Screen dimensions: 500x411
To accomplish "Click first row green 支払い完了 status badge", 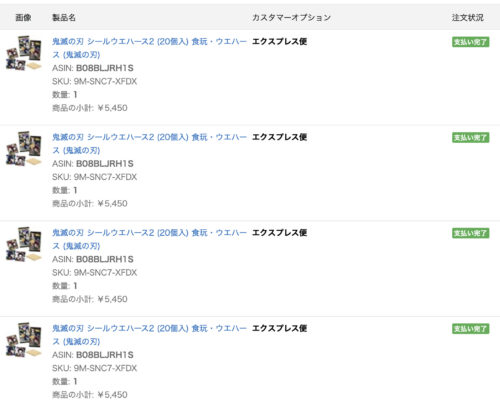I will pyautogui.click(x=470, y=42).
